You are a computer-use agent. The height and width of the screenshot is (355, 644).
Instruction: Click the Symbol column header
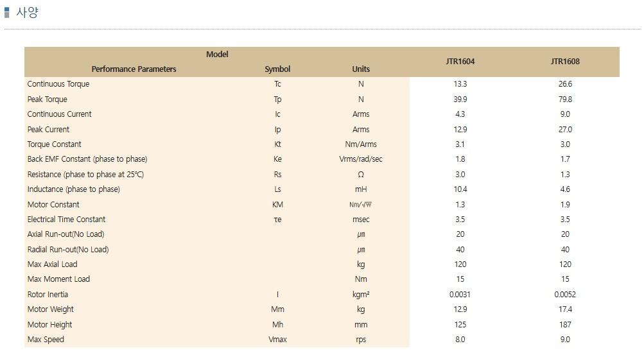pos(277,69)
